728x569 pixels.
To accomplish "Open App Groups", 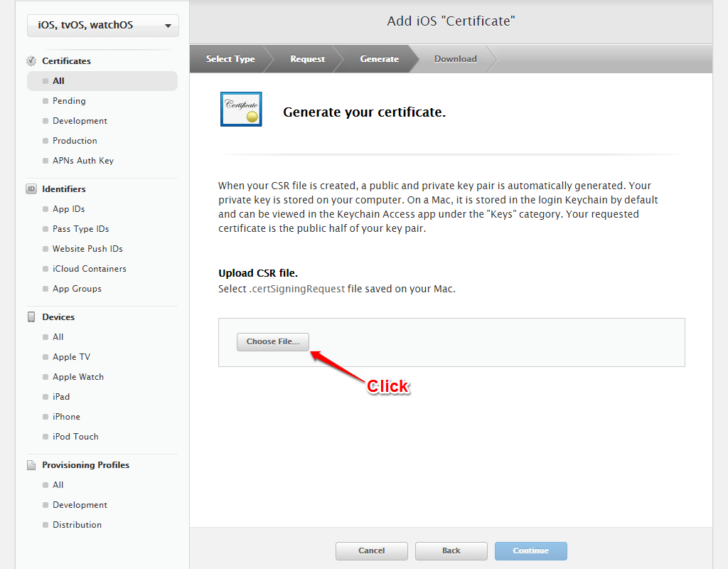I will click(x=77, y=289).
